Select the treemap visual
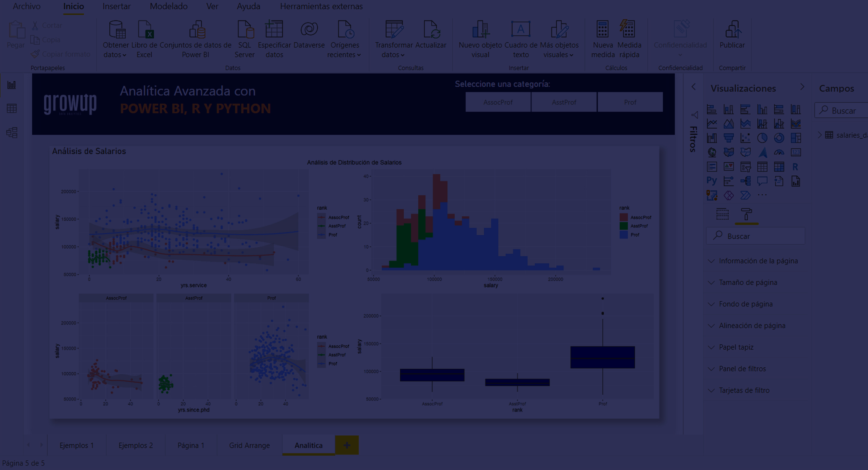Image resolution: width=868 pixels, height=470 pixels. 796,138
